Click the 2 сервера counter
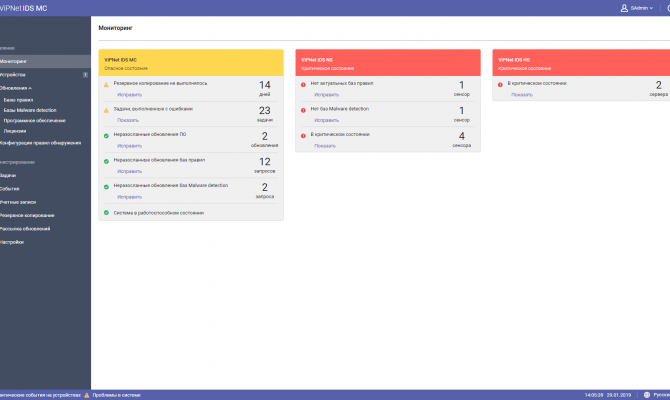This screenshot has width=670, height=400. point(659,88)
